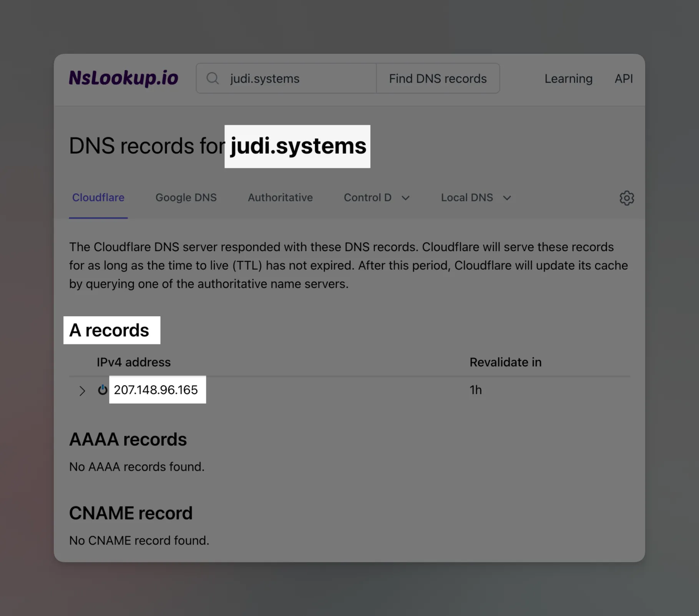Open the Learning link

pyautogui.click(x=568, y=79)
